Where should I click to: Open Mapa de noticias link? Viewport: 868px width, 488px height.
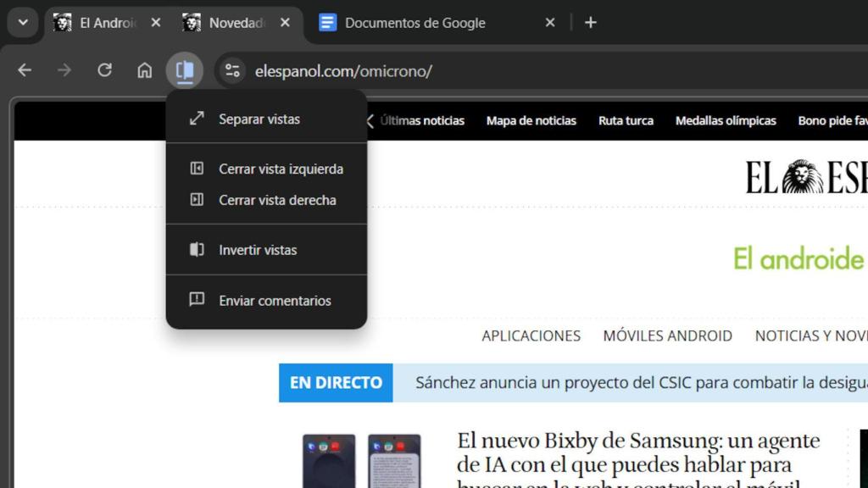(x=531, y=120)
